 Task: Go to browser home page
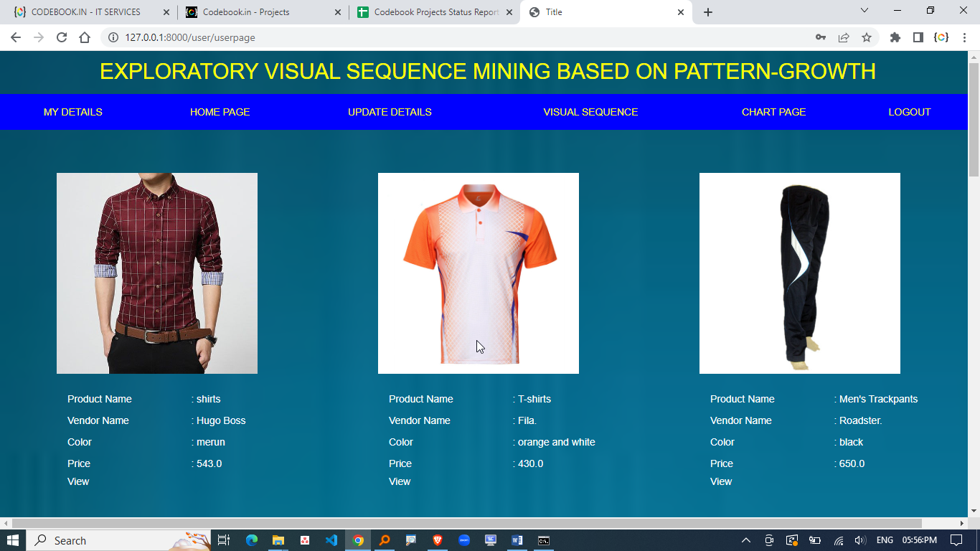(85, 37)
